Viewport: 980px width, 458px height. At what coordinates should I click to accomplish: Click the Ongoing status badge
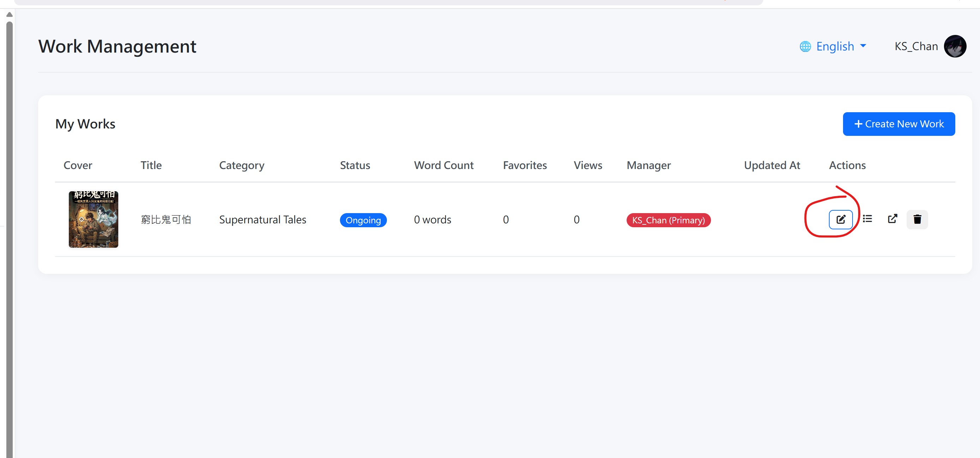(x=363, y=220)
